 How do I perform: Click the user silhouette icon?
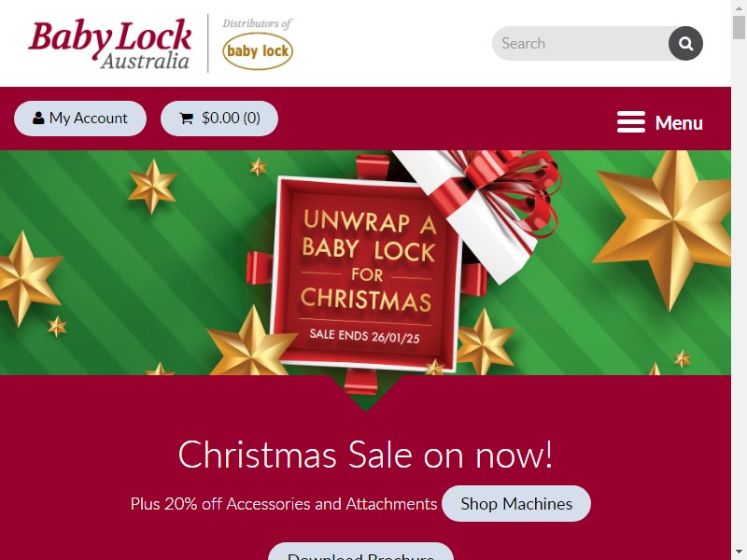(38, 119)
